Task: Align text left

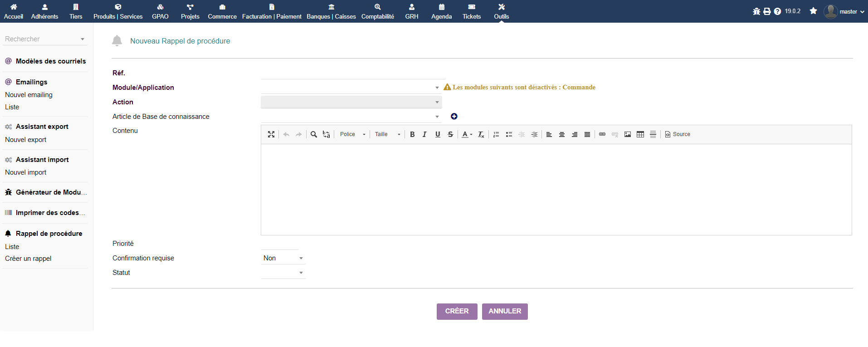Action: (549, 134)
